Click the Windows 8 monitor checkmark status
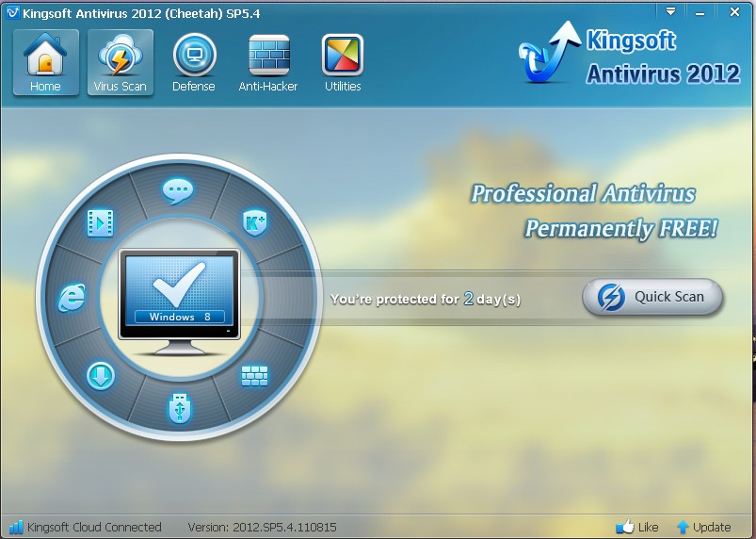 pos(180,302)
